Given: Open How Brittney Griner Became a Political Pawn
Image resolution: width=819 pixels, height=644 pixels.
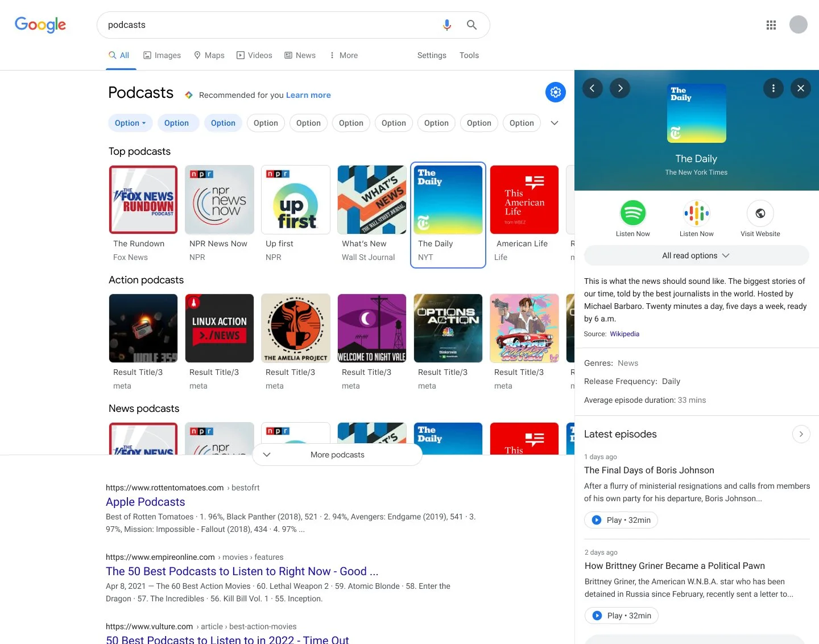Looking at the screenshot, I should [x=675, y=566].
